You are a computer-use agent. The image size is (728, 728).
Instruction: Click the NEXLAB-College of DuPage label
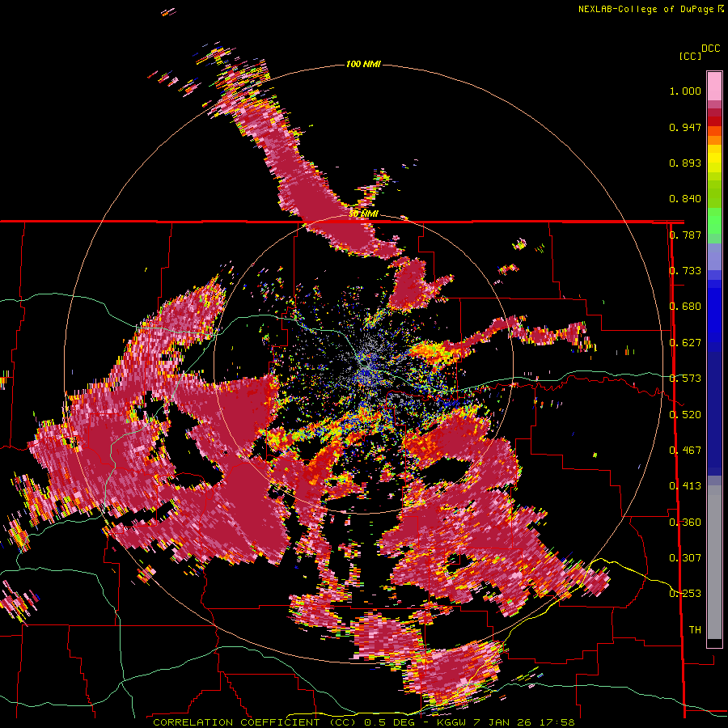tap(645, 9)
